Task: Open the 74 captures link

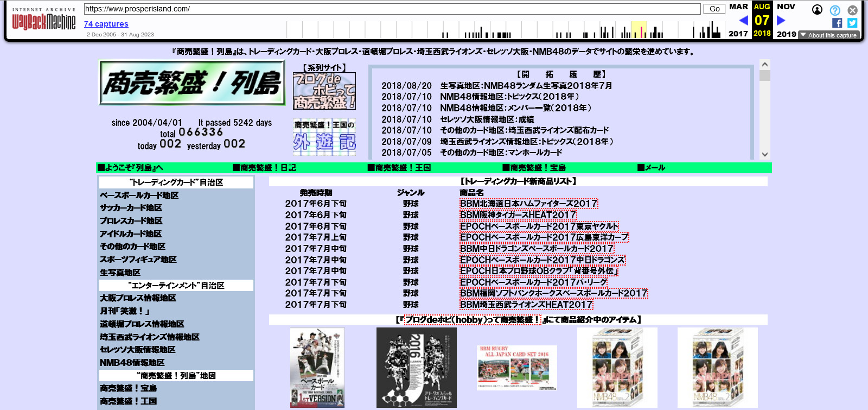Action: click(106, 24)
